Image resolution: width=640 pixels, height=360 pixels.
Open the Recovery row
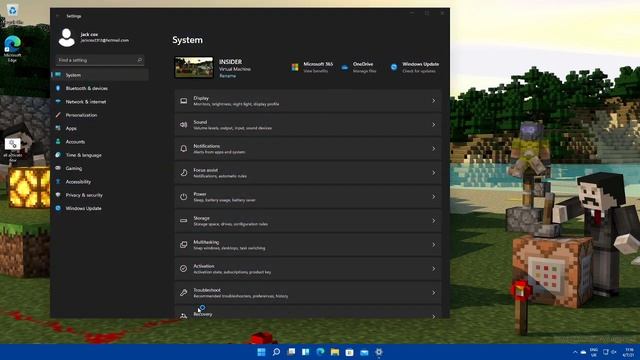click(x=308, y=313)
